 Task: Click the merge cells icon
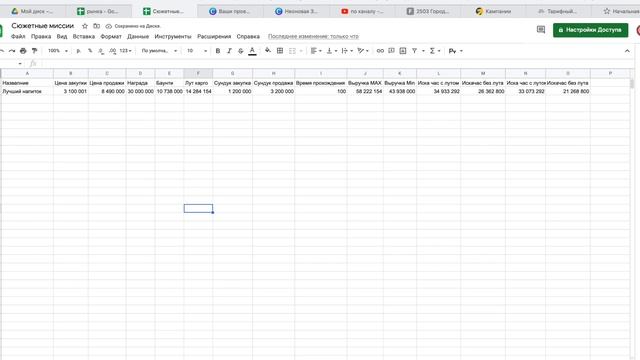tap(292, 51)
